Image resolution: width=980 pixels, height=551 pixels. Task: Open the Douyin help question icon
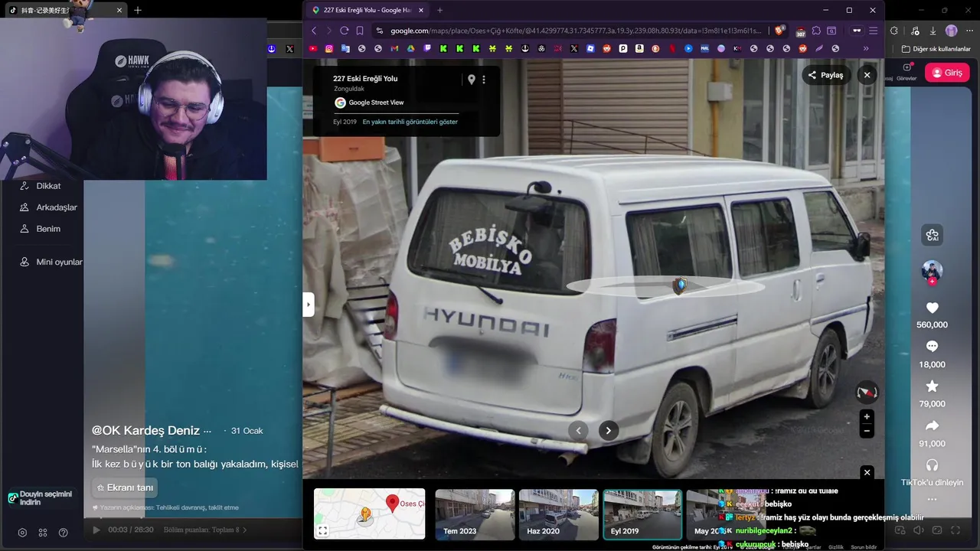64,533
